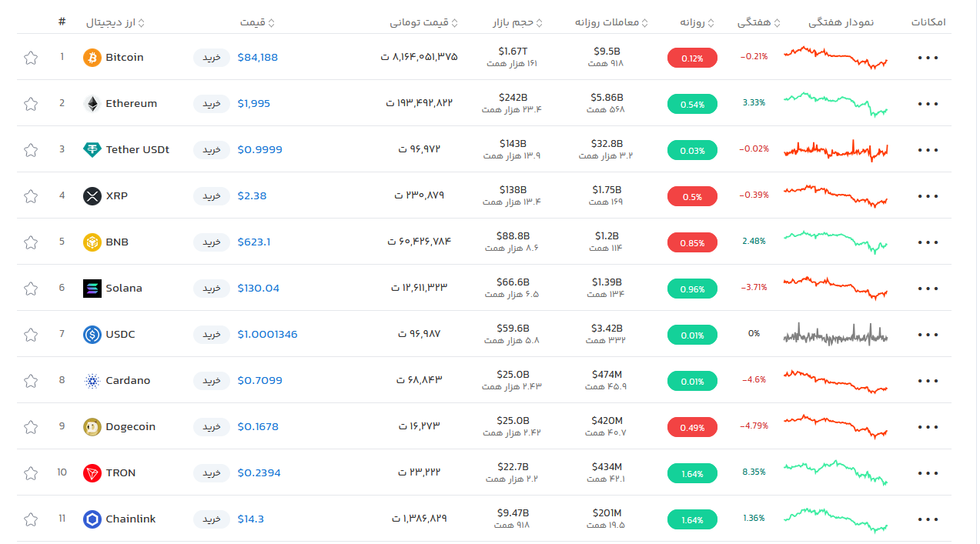The width and height of the screenshot is (980, 544).
Task: Open the TRON weekly sparkline chart
Action: pos(835,473)
